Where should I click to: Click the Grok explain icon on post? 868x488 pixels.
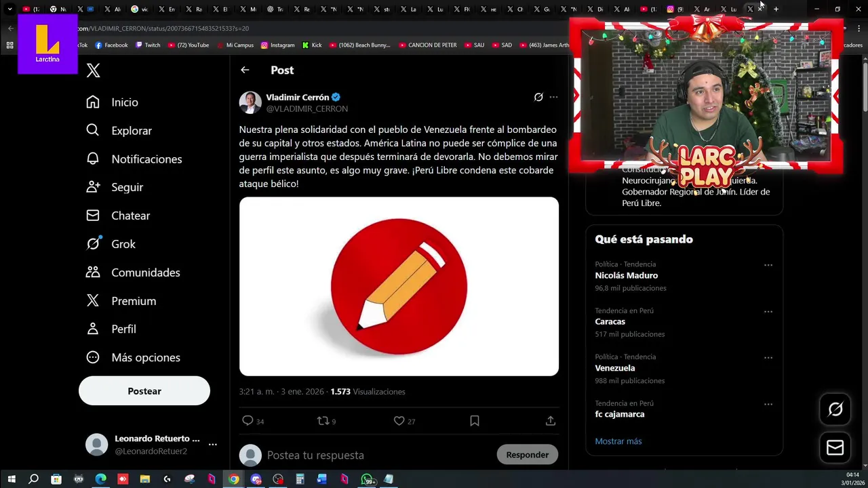coord(538,97)
